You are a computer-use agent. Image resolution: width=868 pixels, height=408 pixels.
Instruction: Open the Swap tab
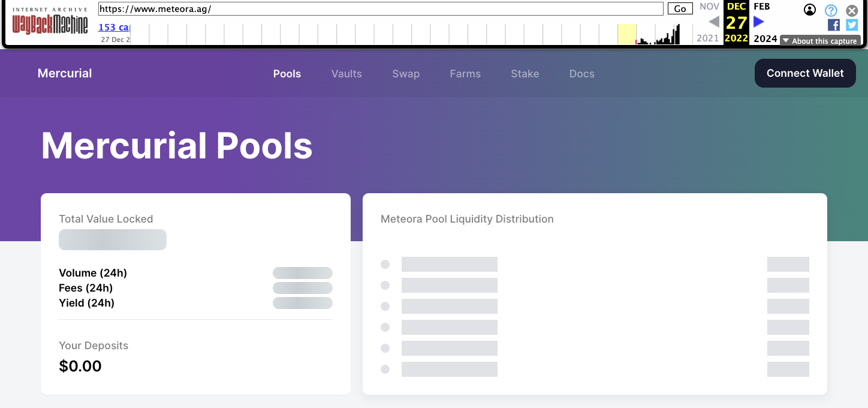(x=406, y=74)
